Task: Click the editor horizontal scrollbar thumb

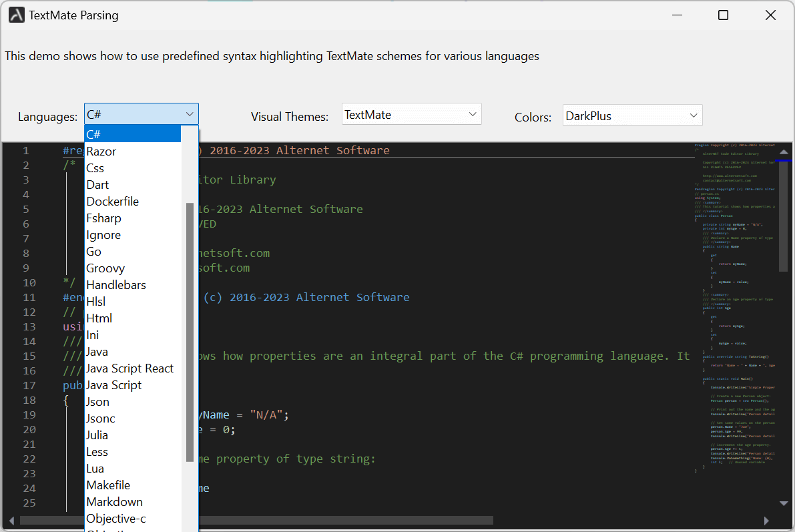Action: pyautogui.click(x=256, y=521)
